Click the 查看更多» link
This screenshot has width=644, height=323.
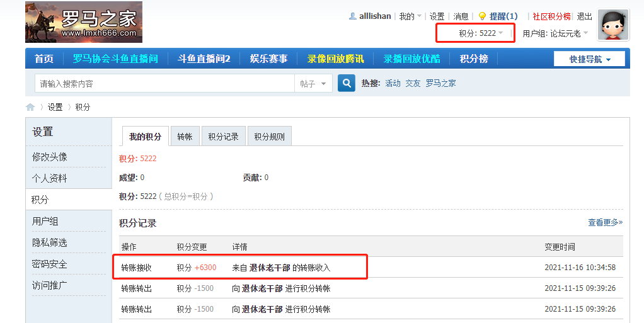605,222
